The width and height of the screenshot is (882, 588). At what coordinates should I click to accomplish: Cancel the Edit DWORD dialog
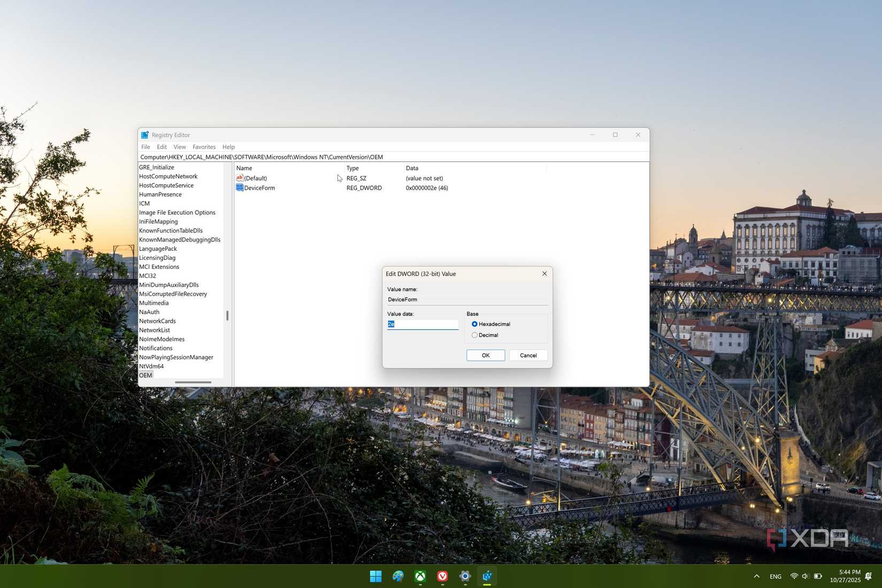(528, 355)
